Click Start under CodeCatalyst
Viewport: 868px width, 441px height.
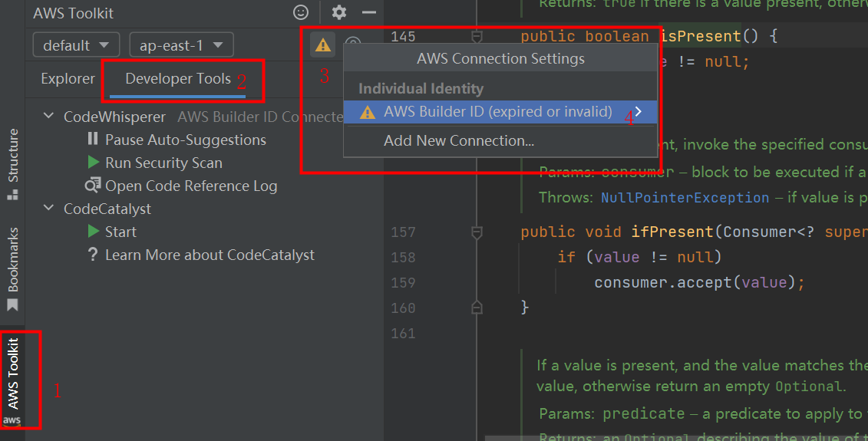[x=120, y=232]
